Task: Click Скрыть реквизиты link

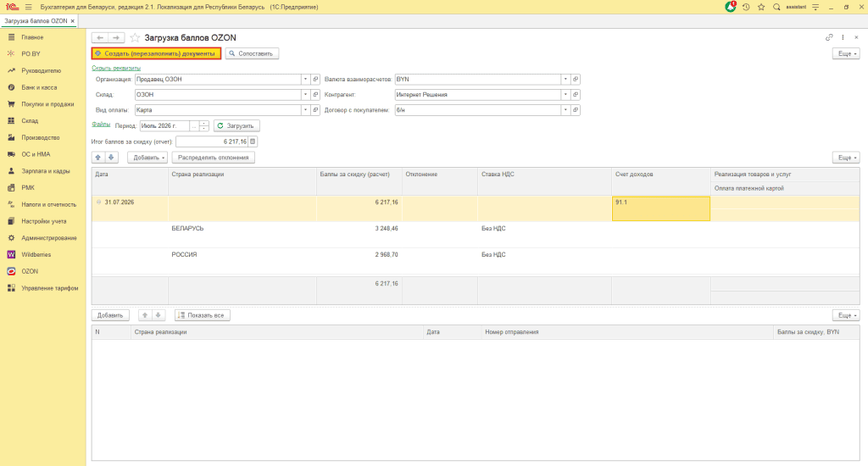Action: pyautogui.click(x=116, y=68)
